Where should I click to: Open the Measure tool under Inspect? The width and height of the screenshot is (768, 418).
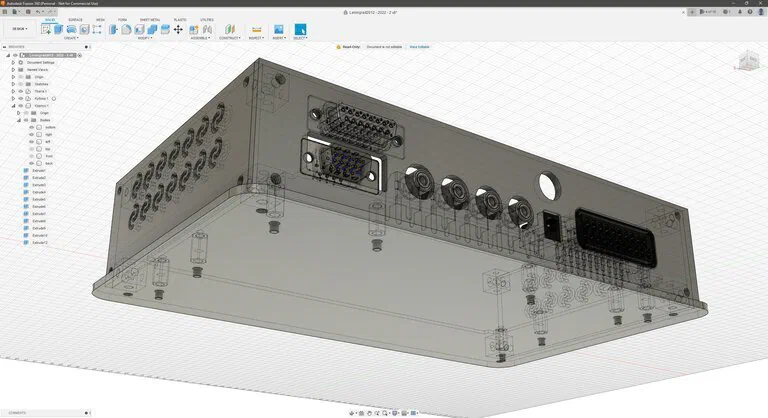[x=256, y=29]
